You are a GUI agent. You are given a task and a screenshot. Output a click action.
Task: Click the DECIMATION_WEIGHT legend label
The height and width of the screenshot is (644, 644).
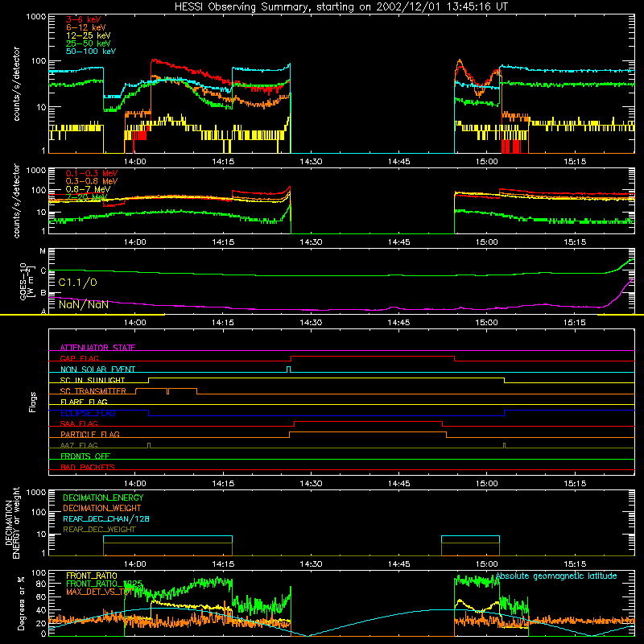[102, 508]
